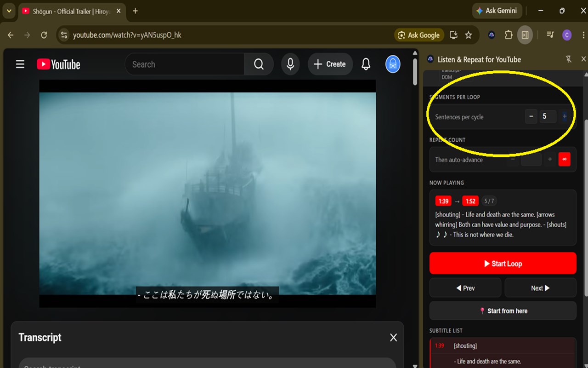Toggle the infinite repeat button
This screenshot has height=368, width=588.
click(x=565, y=160)
